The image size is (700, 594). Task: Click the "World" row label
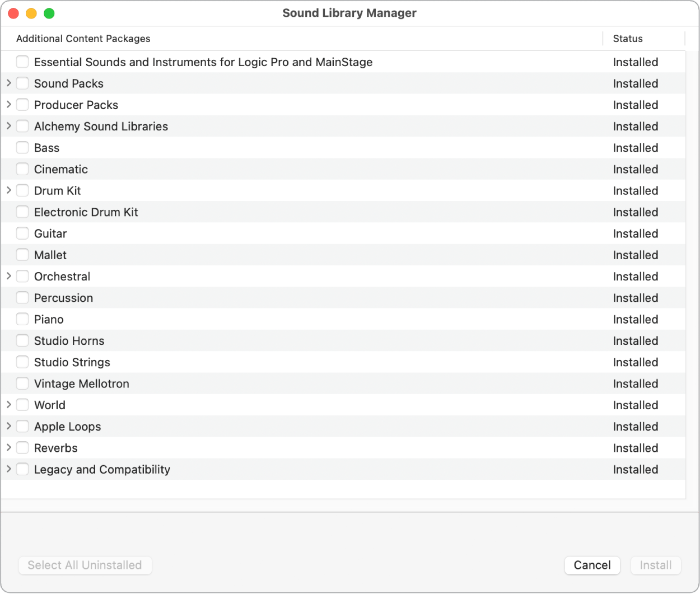[x=50, y=405]
